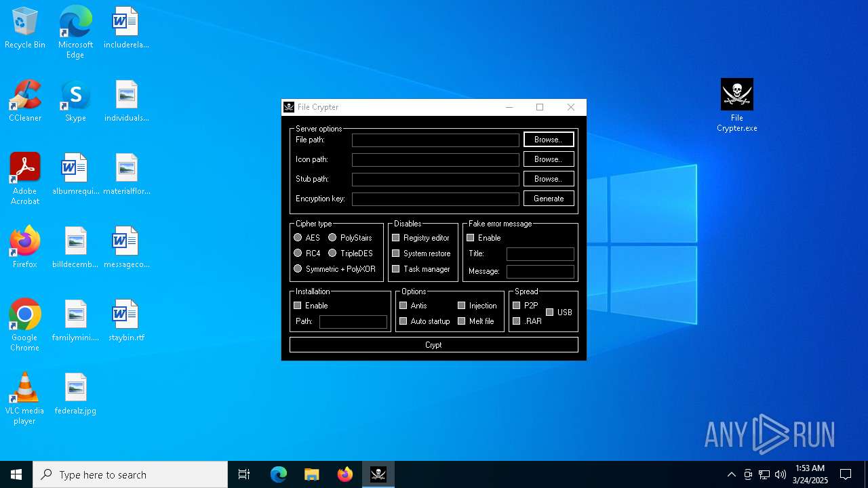Image resolution: width=868 pixels, height=488 pixels.
Task: Open the Recycle Bin desktop icon
Action: pyautogui.click(x=25, y=28)
